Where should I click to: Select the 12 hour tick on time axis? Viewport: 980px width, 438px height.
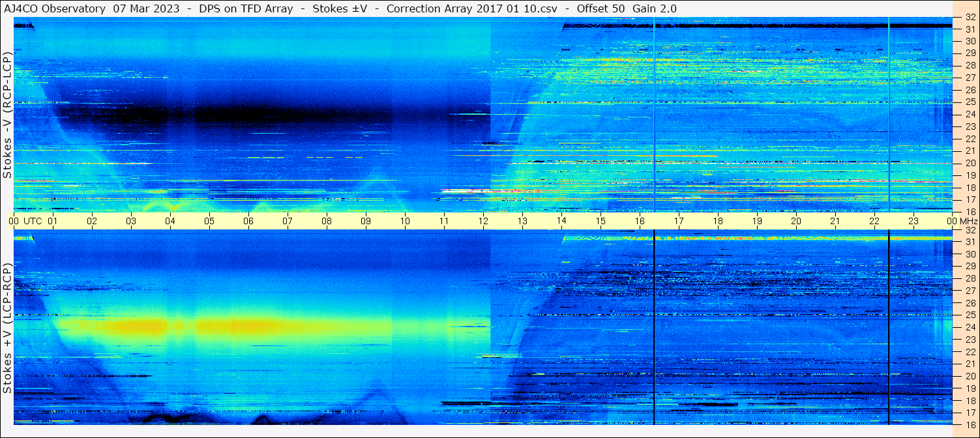click(x=483, y=221)
